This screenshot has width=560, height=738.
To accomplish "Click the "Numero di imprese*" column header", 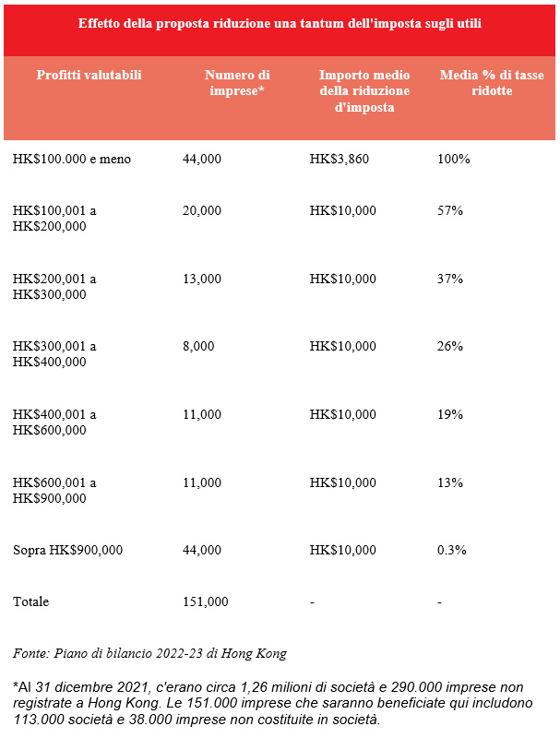I will pyautogui.click(x=237, y=83).
